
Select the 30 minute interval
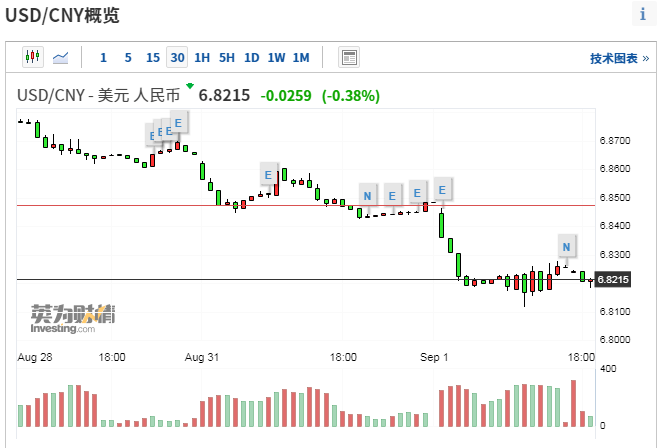177,57
